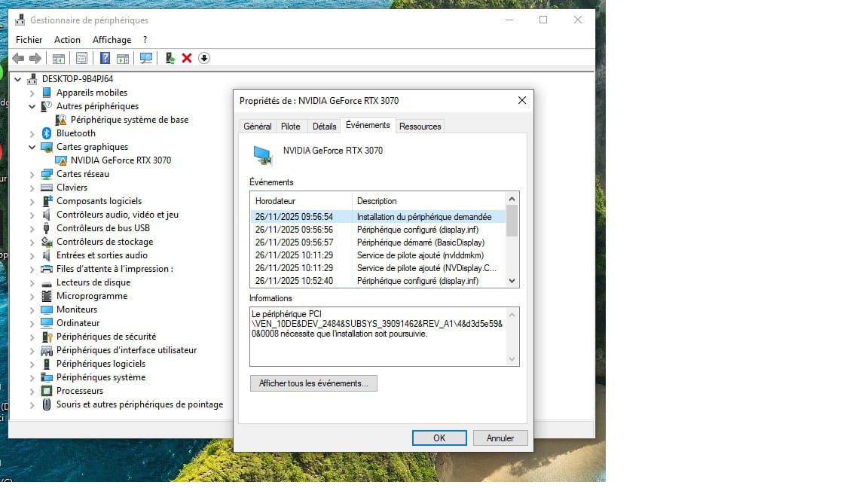Viewport: 868px width, 488px height.
Task: Open the Action menu
Action: pyautogui.click(x=67, y=40)
